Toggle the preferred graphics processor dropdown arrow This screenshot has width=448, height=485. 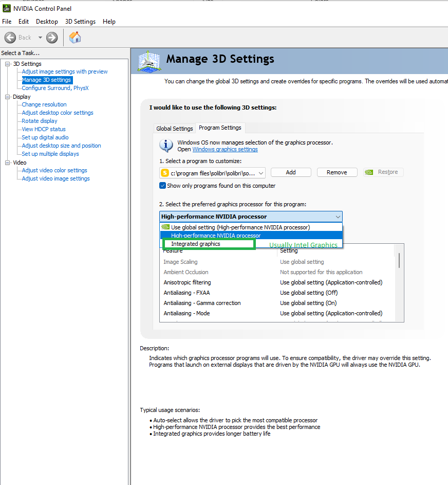(x=338, y=217)
